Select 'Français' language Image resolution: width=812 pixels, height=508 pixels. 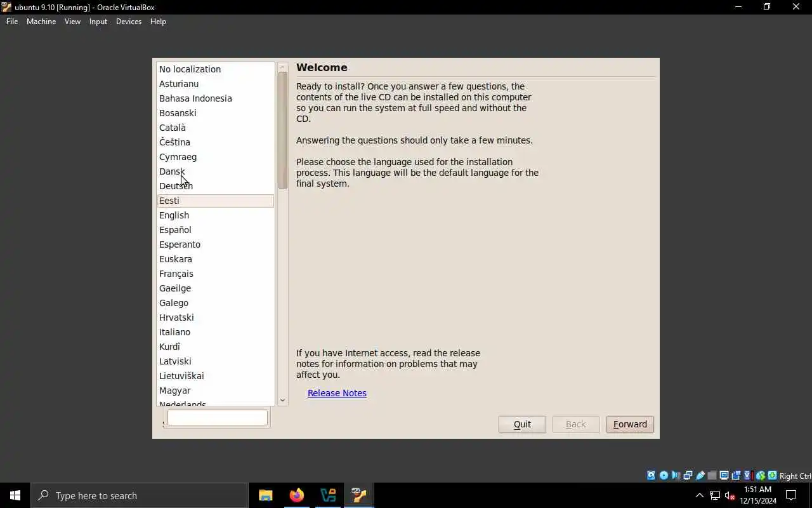pyautogui.click(x=216, y=274)
